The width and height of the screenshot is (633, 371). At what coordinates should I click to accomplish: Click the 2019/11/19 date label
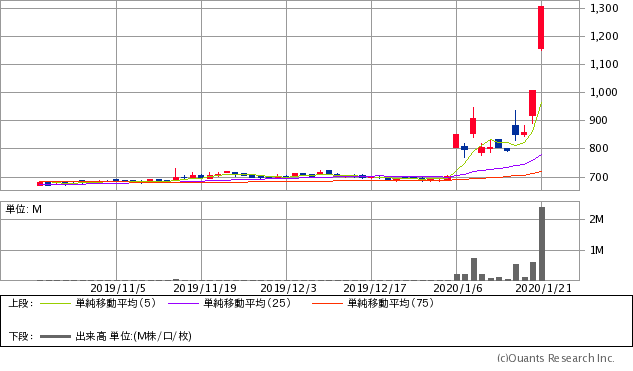click(205, 289)
